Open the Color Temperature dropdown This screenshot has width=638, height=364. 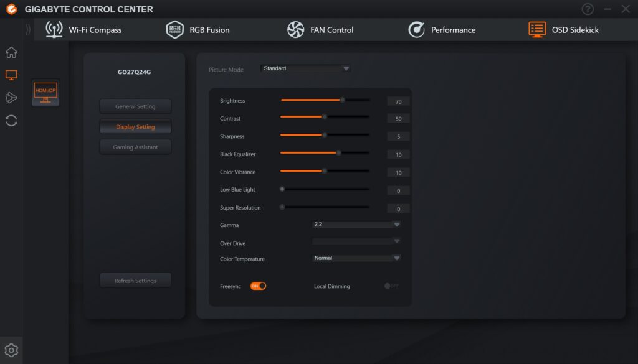point(356,258)
